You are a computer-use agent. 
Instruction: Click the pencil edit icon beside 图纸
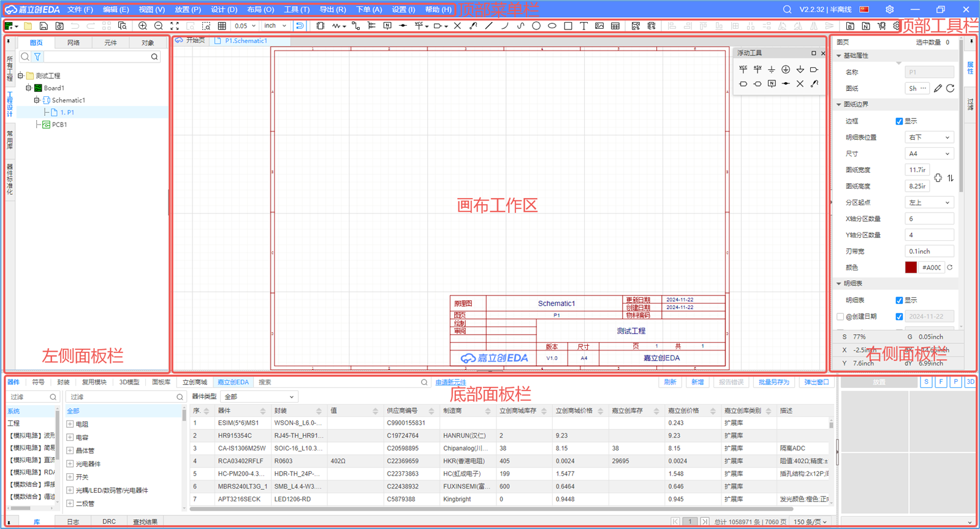(x=938, y=88)
